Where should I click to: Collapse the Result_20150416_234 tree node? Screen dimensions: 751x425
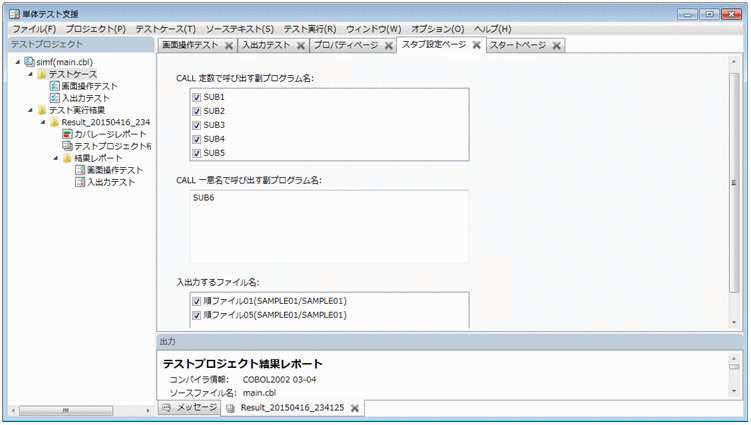coord(43,122)
